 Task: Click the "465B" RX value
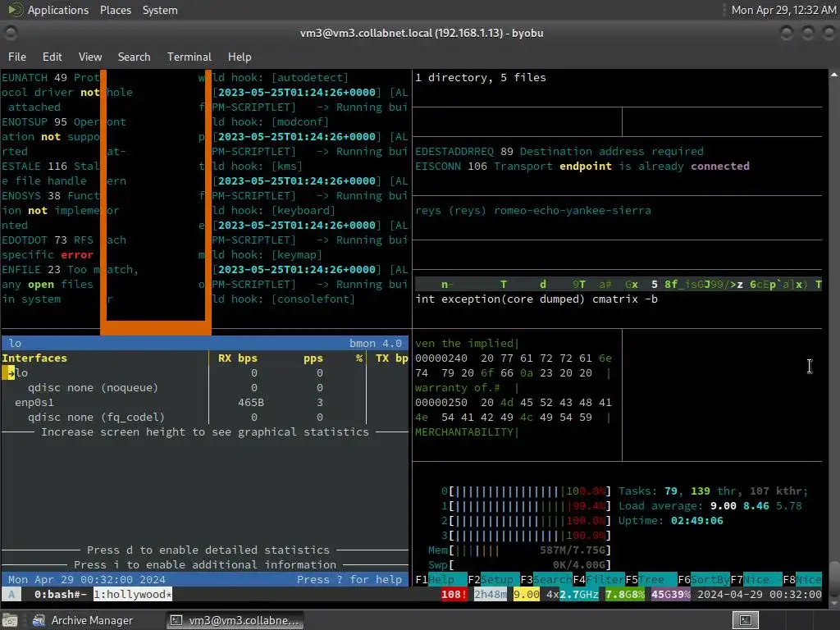tap(251, 402)
